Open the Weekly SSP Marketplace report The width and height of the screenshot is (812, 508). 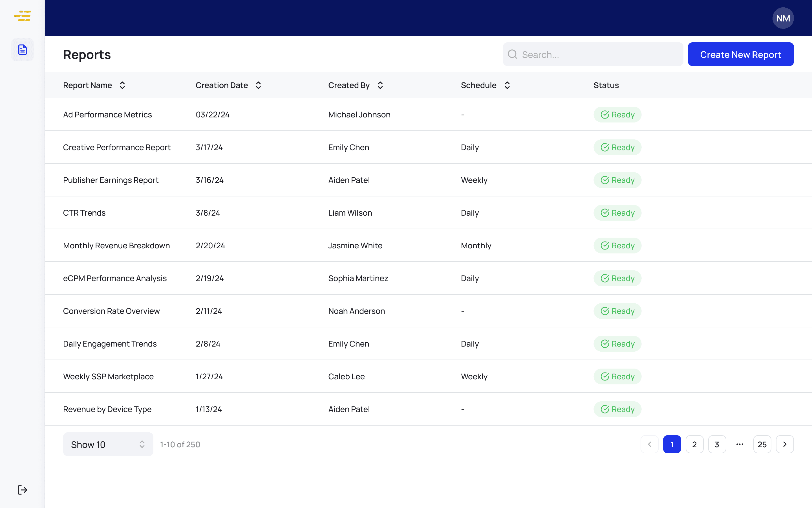[108, 376]
